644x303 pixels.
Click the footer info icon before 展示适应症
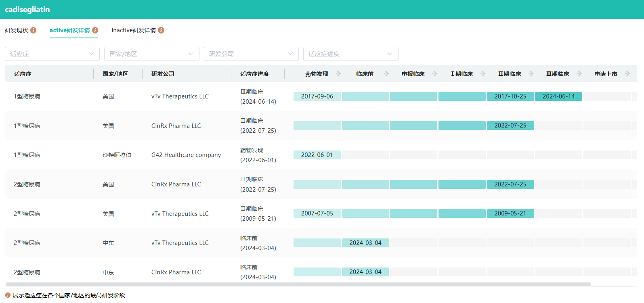(x=8, y=295)
